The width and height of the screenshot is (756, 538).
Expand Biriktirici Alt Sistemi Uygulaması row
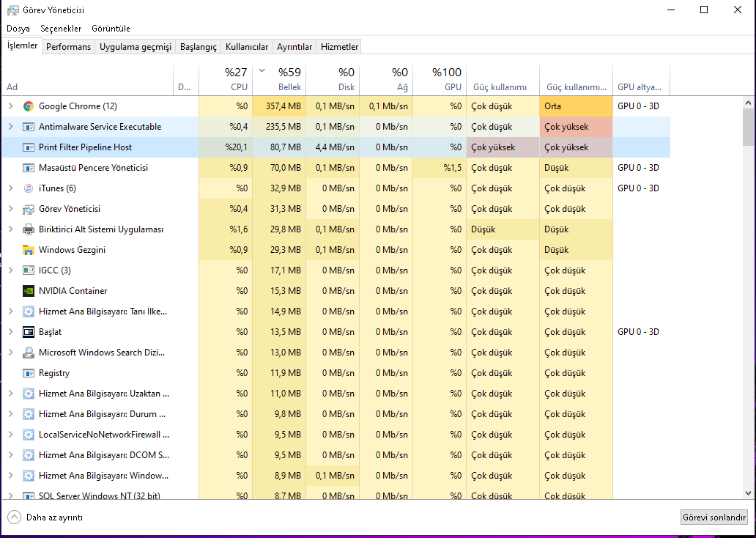tap(10, 229)
